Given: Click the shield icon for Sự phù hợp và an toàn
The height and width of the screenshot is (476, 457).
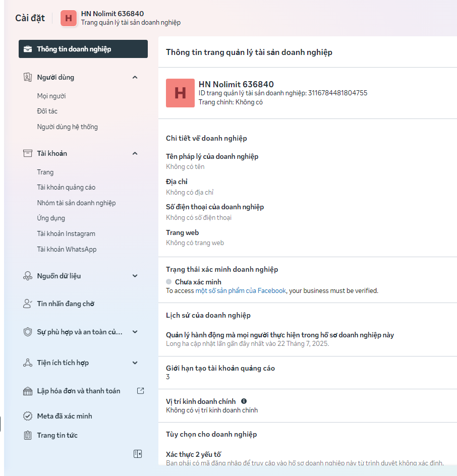Looking at the screenshot, I should coord(28,332).
